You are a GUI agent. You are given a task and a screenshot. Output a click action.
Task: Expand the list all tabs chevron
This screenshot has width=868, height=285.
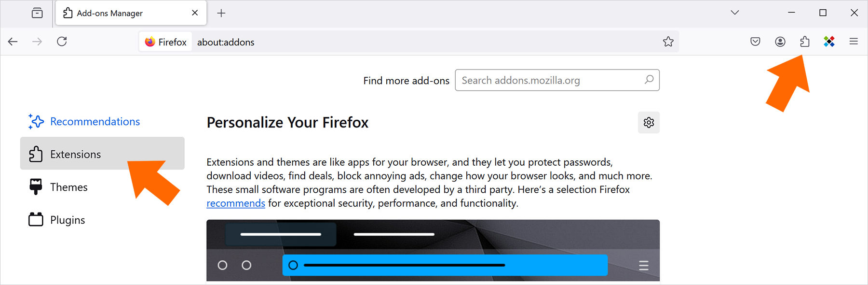(x=734, y=13)
